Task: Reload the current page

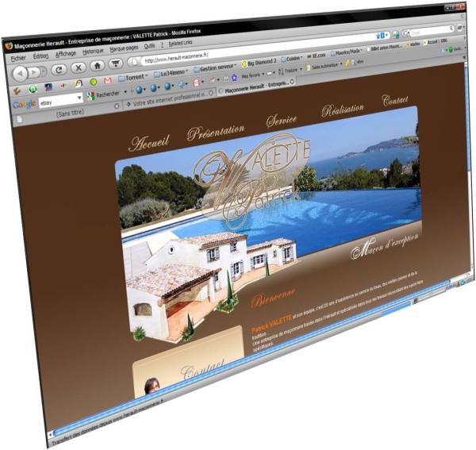Action: point(59,70)
